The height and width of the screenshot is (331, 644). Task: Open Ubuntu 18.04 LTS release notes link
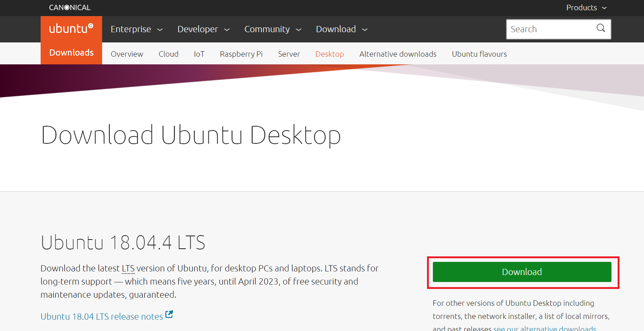point(102,316)
